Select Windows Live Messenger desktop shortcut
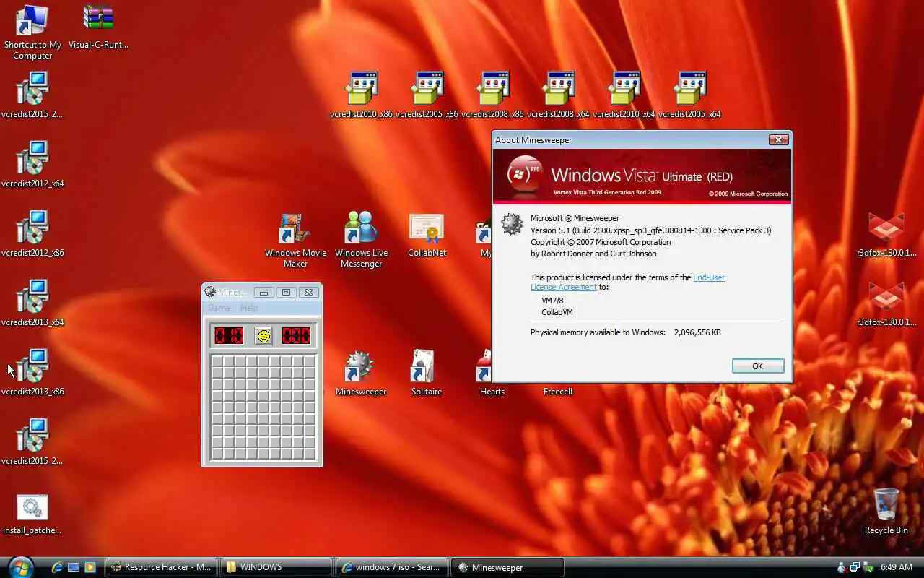 (x=361, y=241)
